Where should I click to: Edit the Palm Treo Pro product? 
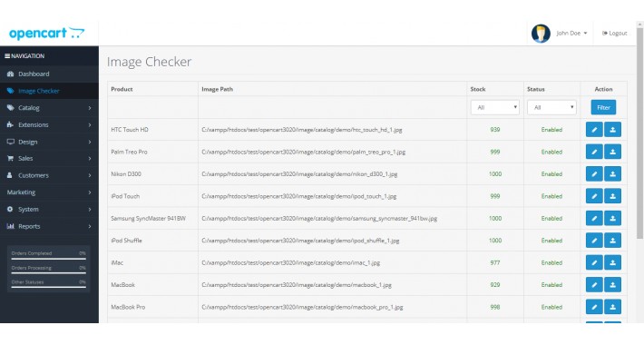point(594,152)
